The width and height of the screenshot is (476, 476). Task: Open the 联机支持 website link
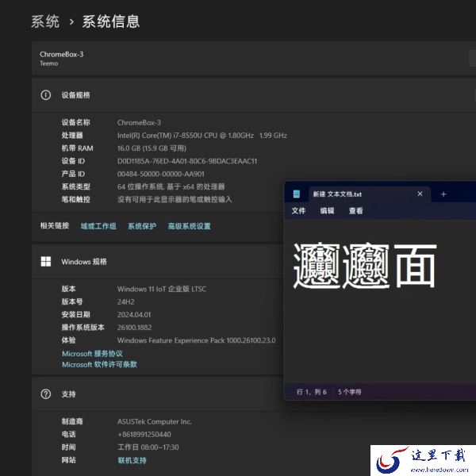point(132,460)
